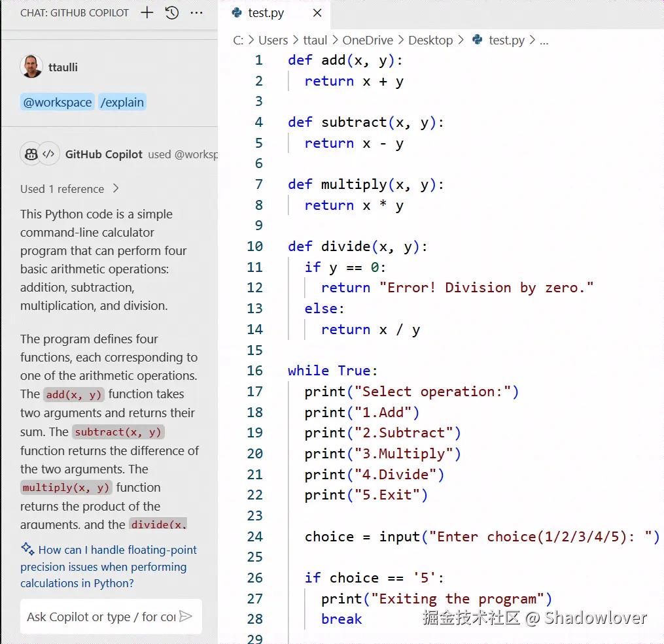Click the add(x, y) inline code reference
The width and height of the screenshot is (664, 644).
(x=74, y=395)
